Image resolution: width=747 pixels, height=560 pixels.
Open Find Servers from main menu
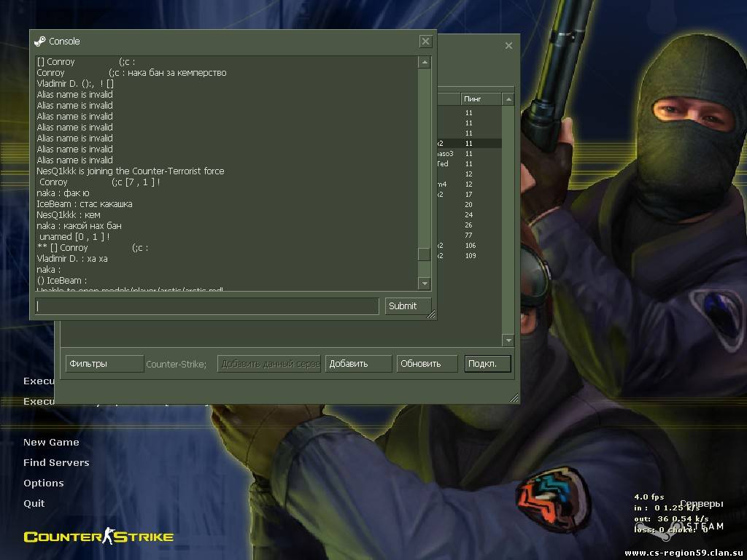click(x=56, y=463)
